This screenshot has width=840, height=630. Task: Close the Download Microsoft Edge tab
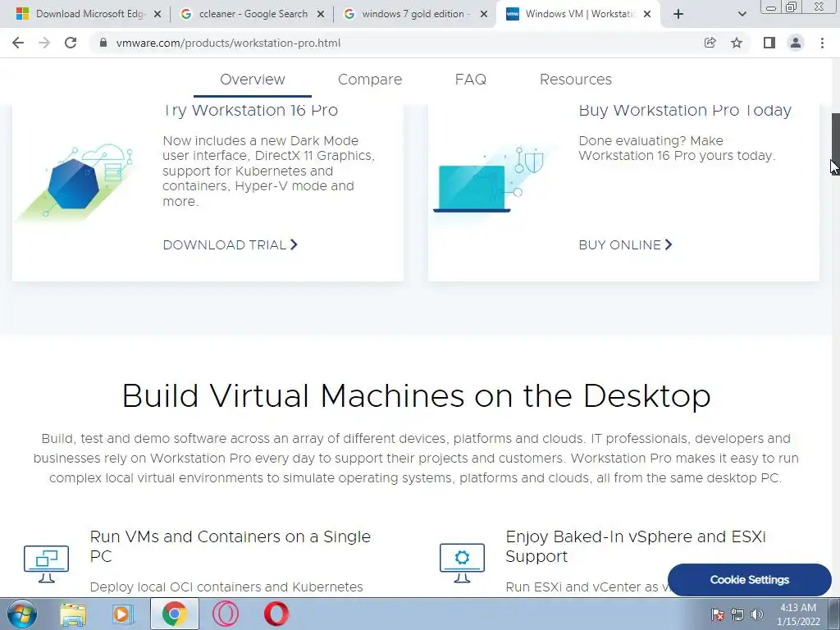click(157, 15)
